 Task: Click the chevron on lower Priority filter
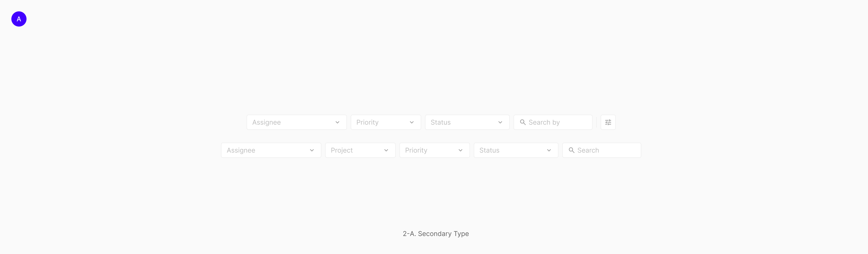pos(460,150)
